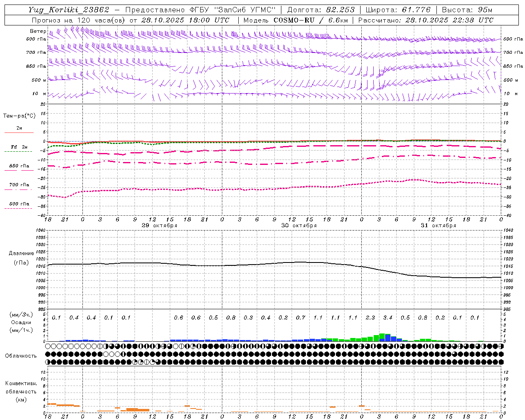The image size is (525, 420).
Task: Click the Широта: 61.776 header field
Action: click(x=398, y=9)
